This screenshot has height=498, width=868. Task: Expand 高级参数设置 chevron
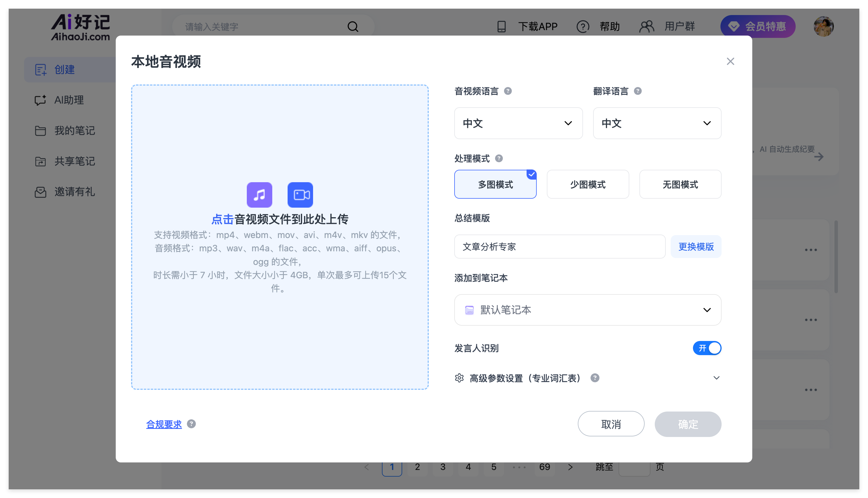click(x=716, y=378)
